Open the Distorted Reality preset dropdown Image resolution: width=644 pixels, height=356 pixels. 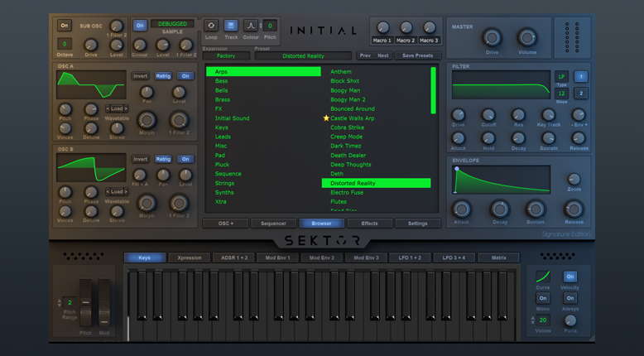[x=303, y=55]
